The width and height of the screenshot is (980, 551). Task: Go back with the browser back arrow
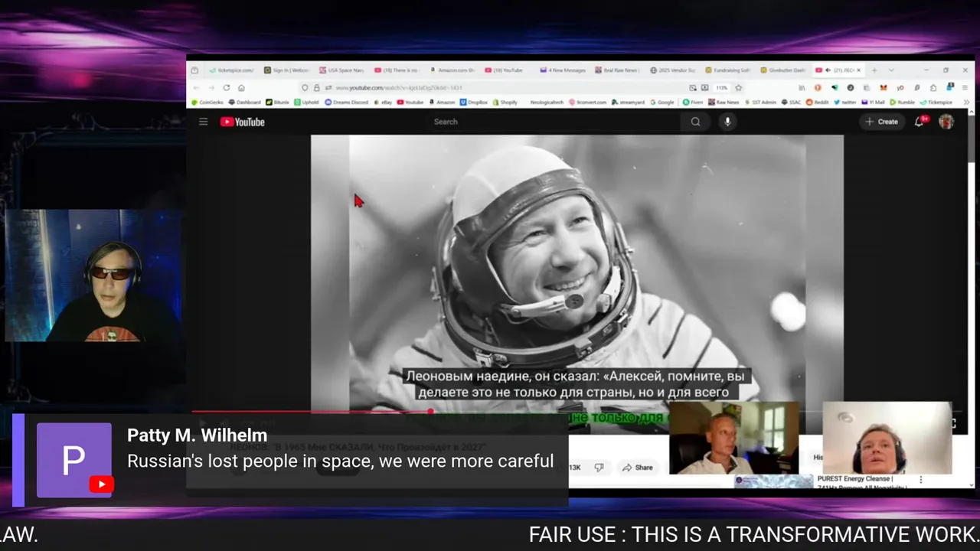point(196,88)
